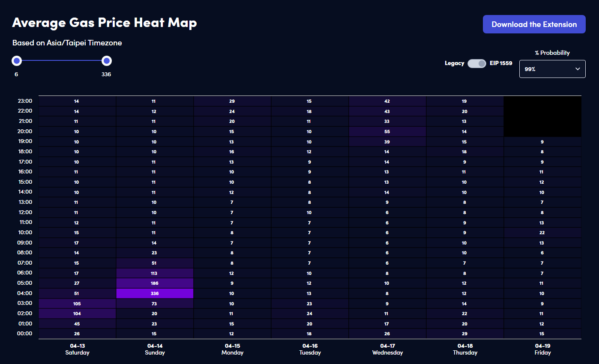
Task: Click the Download the Extension button
Action: coord(534,24)
